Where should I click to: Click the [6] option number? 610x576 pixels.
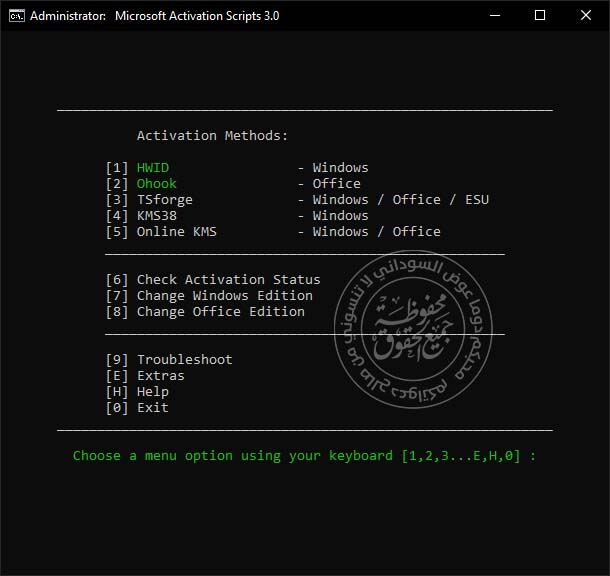click(117, 280)
